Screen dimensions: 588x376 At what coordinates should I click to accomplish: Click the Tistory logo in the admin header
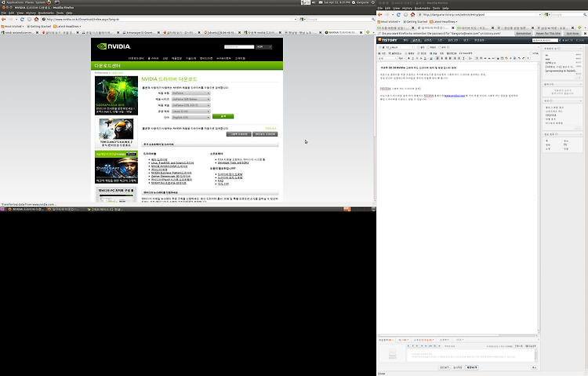coord(387,40)
